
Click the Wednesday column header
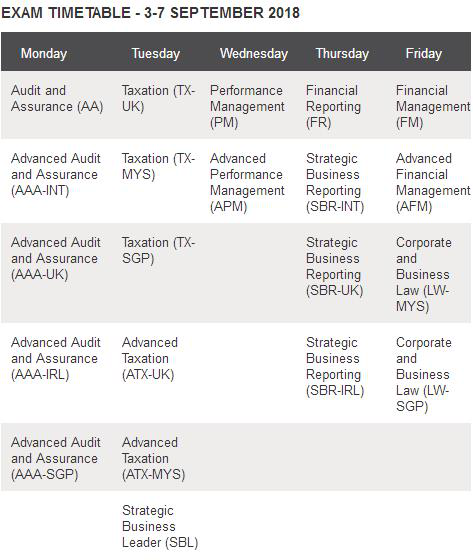point(254,54)
